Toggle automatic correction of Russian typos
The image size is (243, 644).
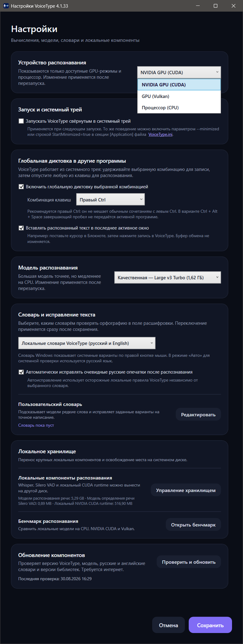[21, 372]
